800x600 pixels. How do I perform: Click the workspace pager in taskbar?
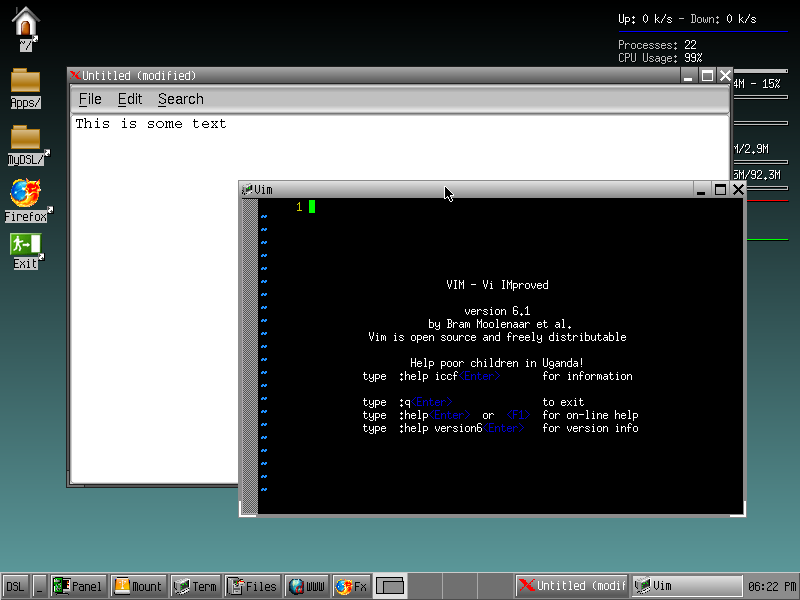tap(390, 586)
